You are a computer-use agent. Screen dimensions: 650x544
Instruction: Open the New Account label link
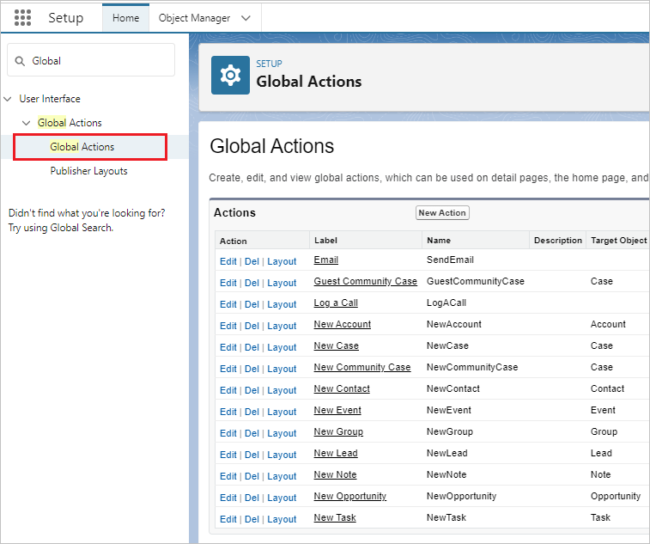point(342,324)
